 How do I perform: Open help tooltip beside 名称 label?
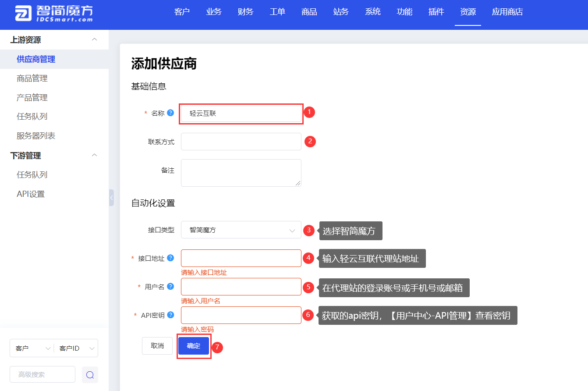point(170,113)
